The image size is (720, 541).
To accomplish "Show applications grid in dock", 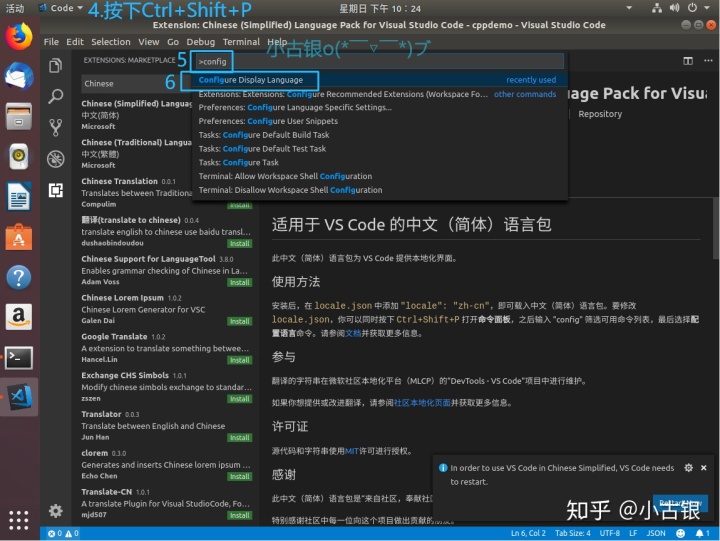I will (x=19, y=520).
